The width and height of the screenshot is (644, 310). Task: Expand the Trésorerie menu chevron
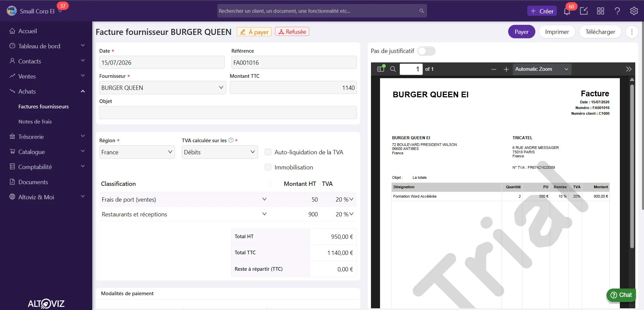point(83,137)
